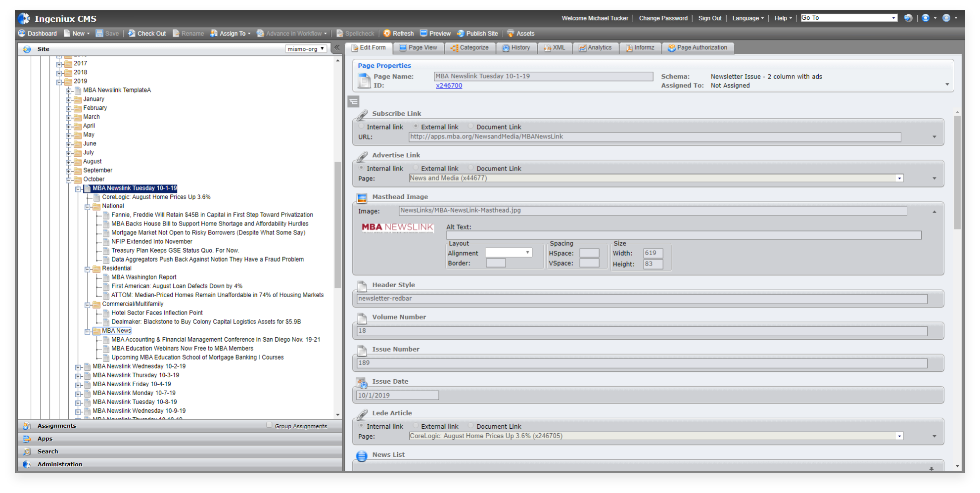Click the Page Name input field
Image resolution: width=980 pixels, height=493 pixels.
tap(543, 76)
